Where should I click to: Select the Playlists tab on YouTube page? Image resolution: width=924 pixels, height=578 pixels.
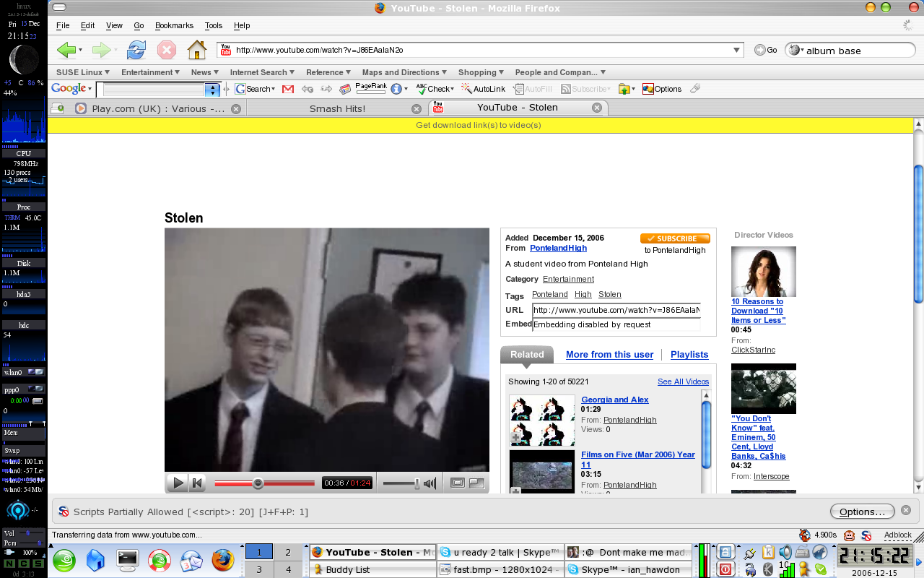tap(689, 355)
